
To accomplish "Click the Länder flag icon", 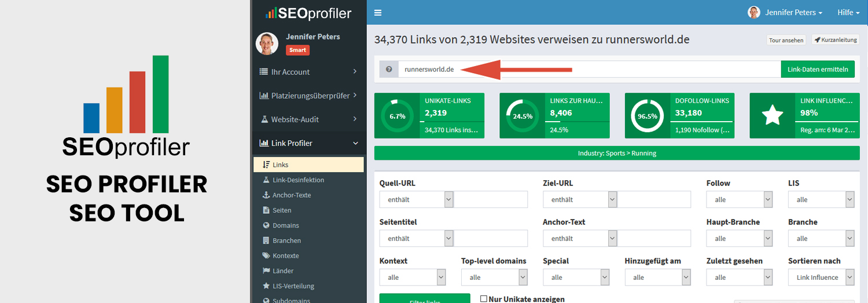I will click(x=266, y=271).
